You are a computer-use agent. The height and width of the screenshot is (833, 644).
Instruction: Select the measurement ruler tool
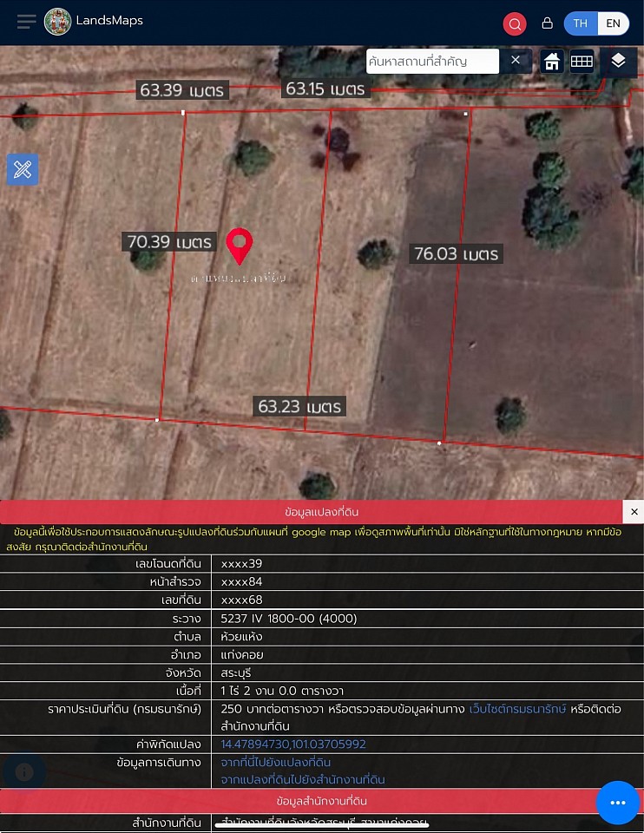23,169
